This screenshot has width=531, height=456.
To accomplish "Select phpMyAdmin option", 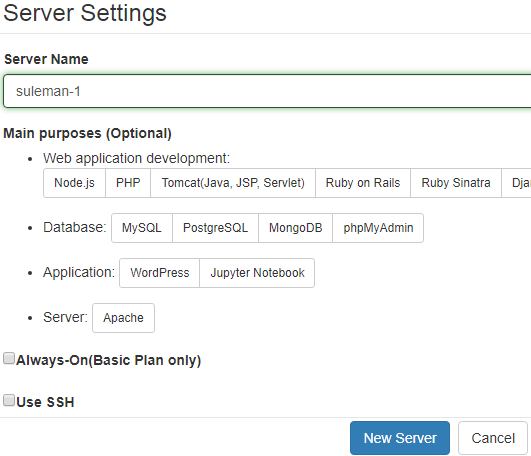I will [378, 228].
